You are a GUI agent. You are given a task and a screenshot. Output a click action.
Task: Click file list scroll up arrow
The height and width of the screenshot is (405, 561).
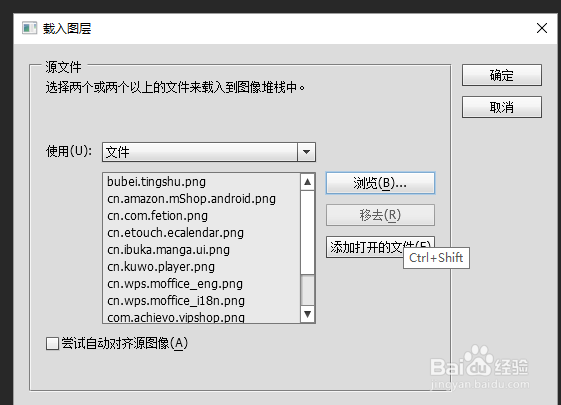pyautogui.click(x=307, y=182)
